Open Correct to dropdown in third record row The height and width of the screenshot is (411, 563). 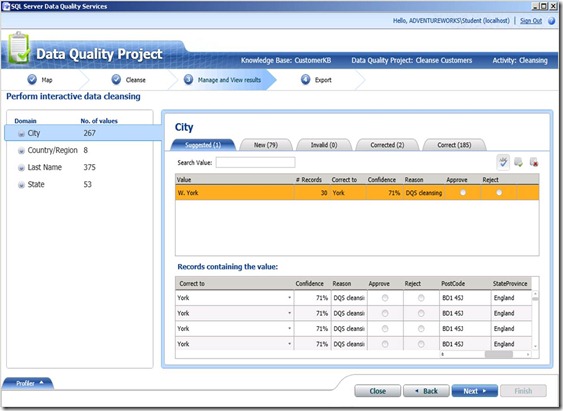click(x=289, y=329)
